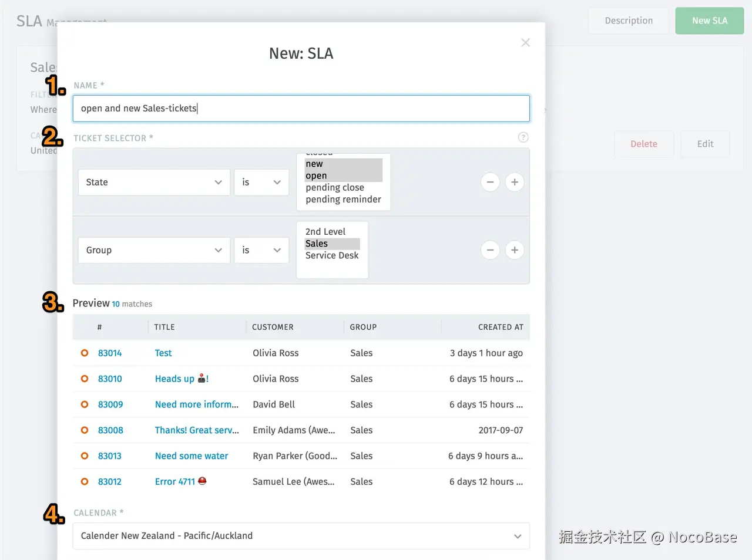Select 'new' in the state list

click(344, 164)
